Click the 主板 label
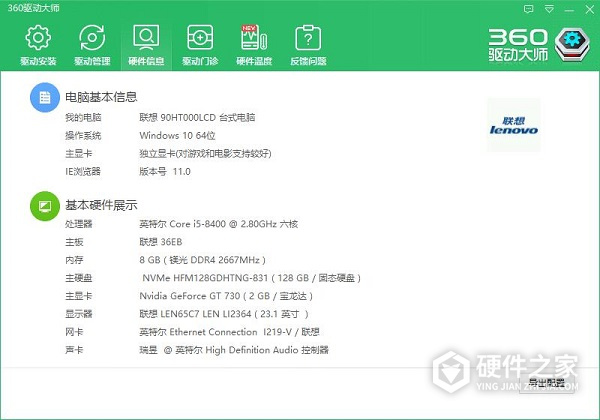This screenshot has height=420, width=600. pos(74,242)
